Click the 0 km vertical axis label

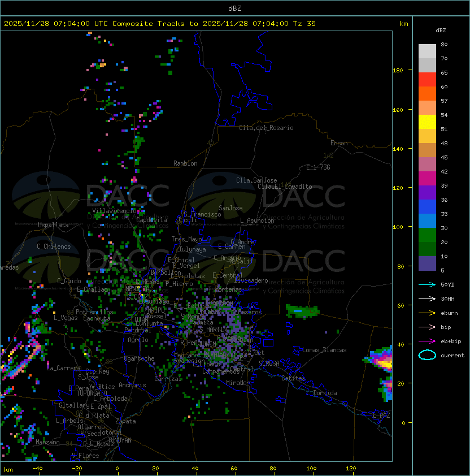(403, 423)
